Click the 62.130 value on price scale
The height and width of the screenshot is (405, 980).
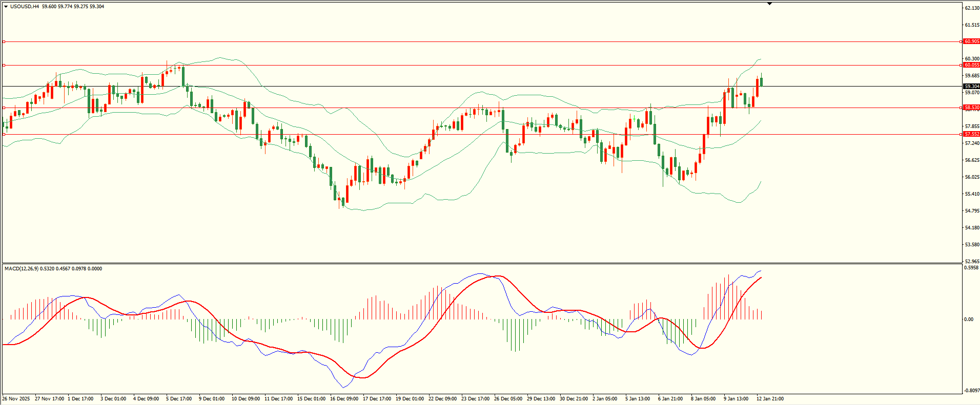point(972,8)
